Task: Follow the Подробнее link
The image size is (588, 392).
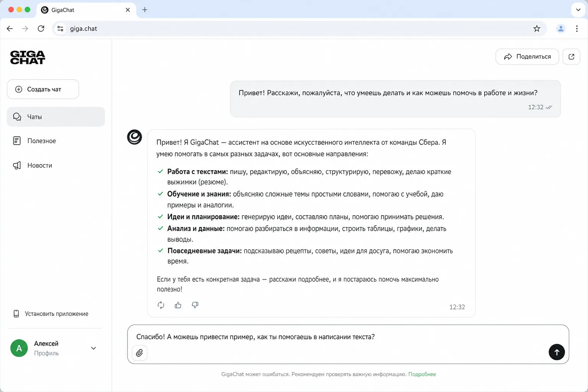Action: point(422,374)
